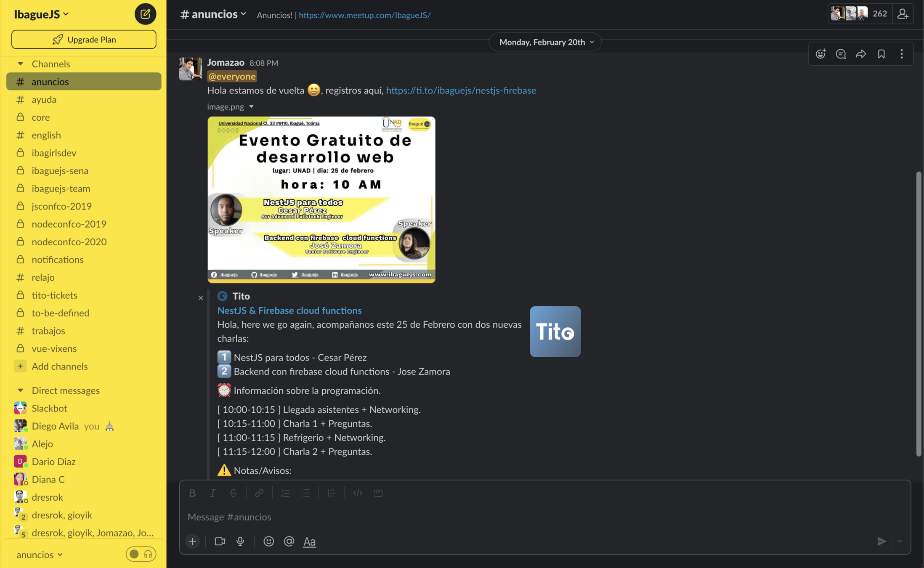Switch to the ayuda channel
Image resolution: width=924 pixels, height=568 pixels.
coord(44,99)
